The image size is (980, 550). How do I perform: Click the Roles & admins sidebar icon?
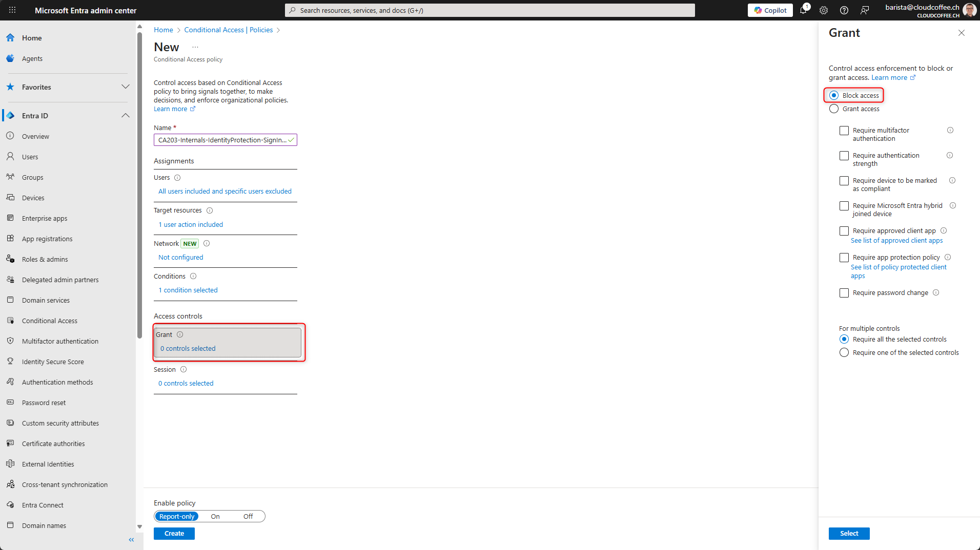pos(10,259)
